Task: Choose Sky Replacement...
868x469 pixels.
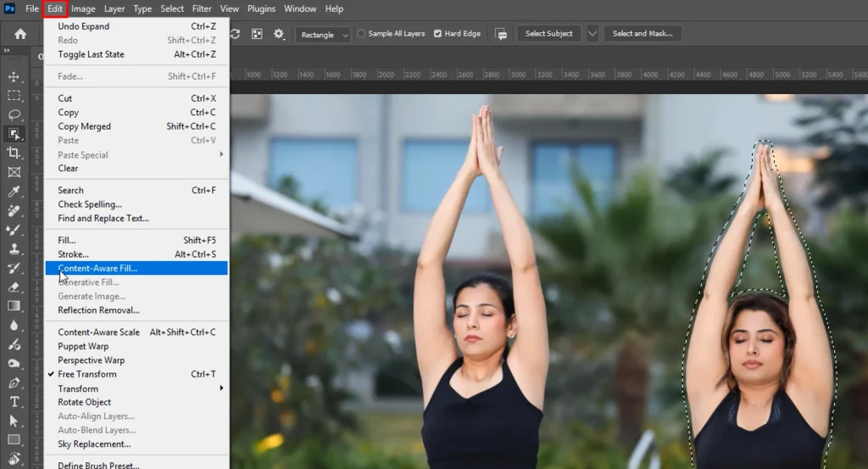Action: point(136,444)
